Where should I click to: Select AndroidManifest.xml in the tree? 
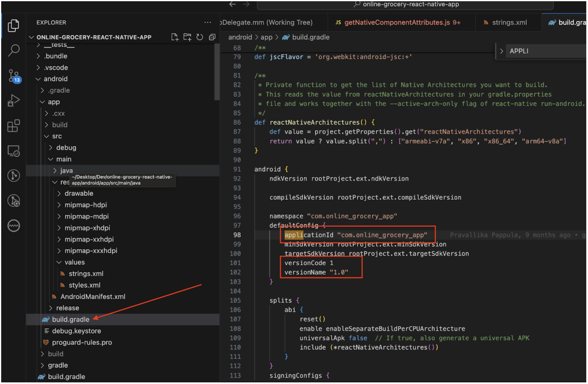pos(93,296)
